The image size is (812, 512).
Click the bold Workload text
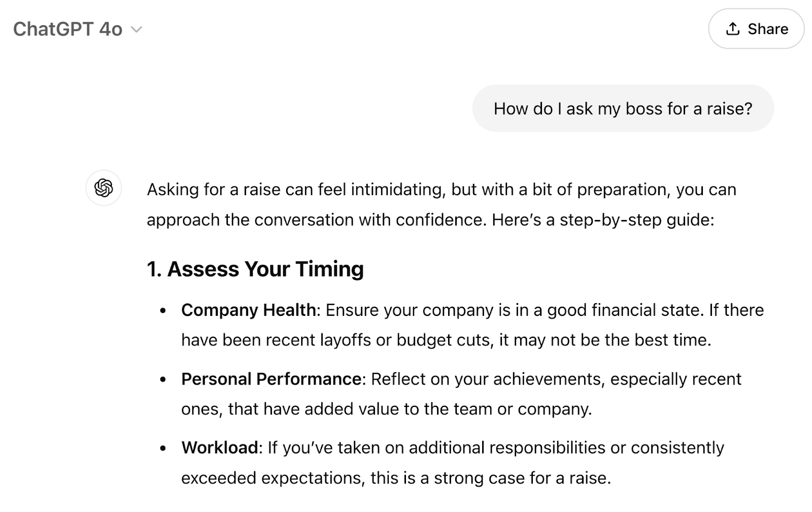point(220,448)
